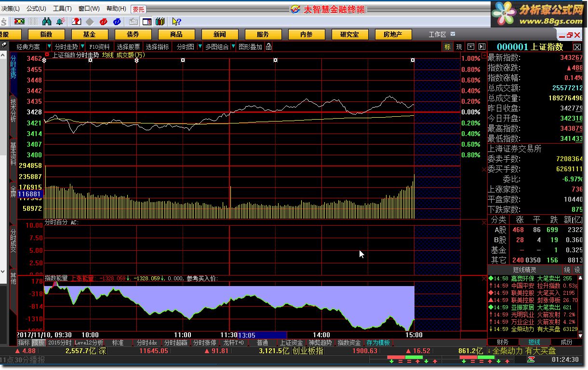This screenshot has width=588, height=370.
Task: Click the red question-mark chart icon
Action: (x=76, y=21)
